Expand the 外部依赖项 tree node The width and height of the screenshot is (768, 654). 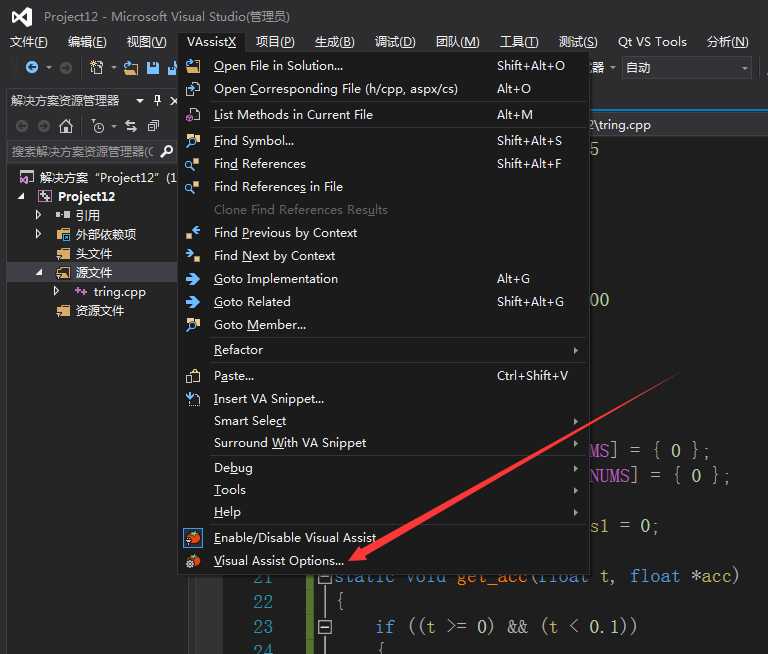click(38, 234)
